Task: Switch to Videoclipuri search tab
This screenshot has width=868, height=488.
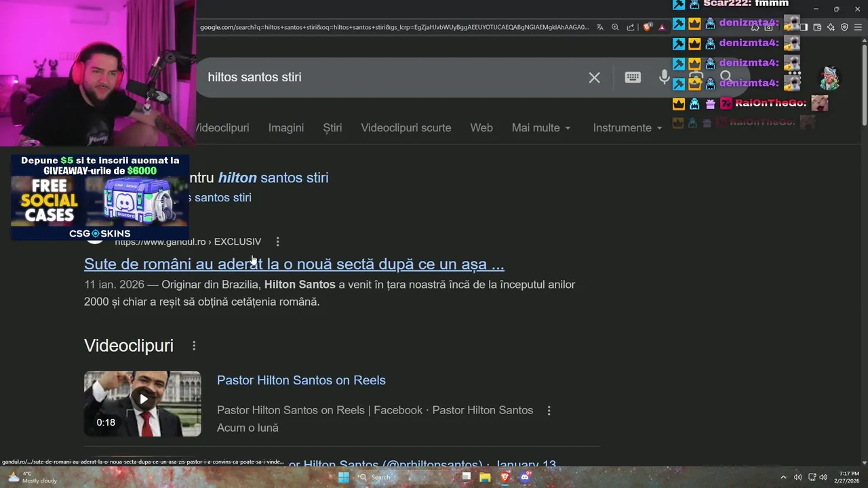Action: tap(222, 127)
